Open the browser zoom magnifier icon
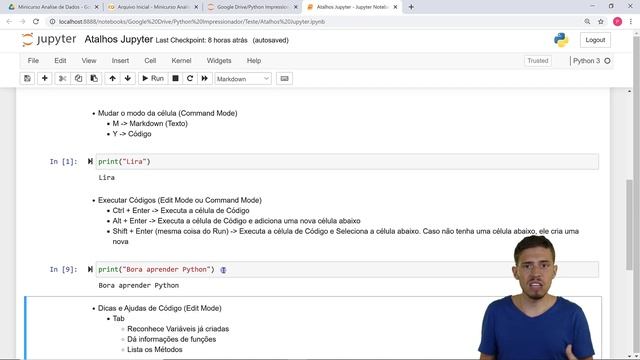The width and height of the screenshot is (640, 360). 587,22
